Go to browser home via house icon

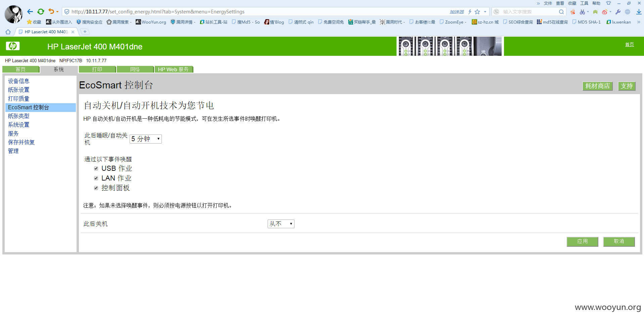(x=8, y=32)
